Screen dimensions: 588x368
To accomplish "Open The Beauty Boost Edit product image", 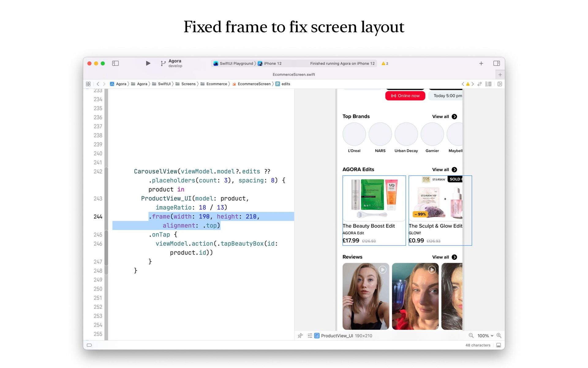I will pos(374,198).
